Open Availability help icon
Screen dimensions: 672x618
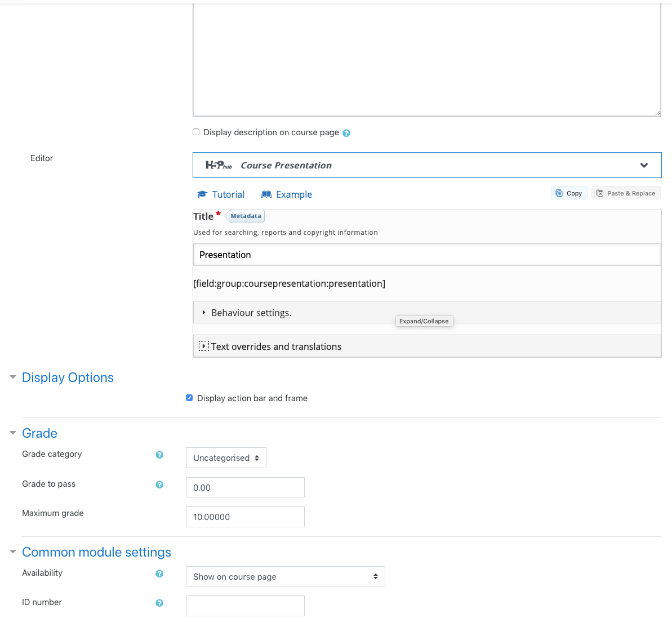[159, 574]
